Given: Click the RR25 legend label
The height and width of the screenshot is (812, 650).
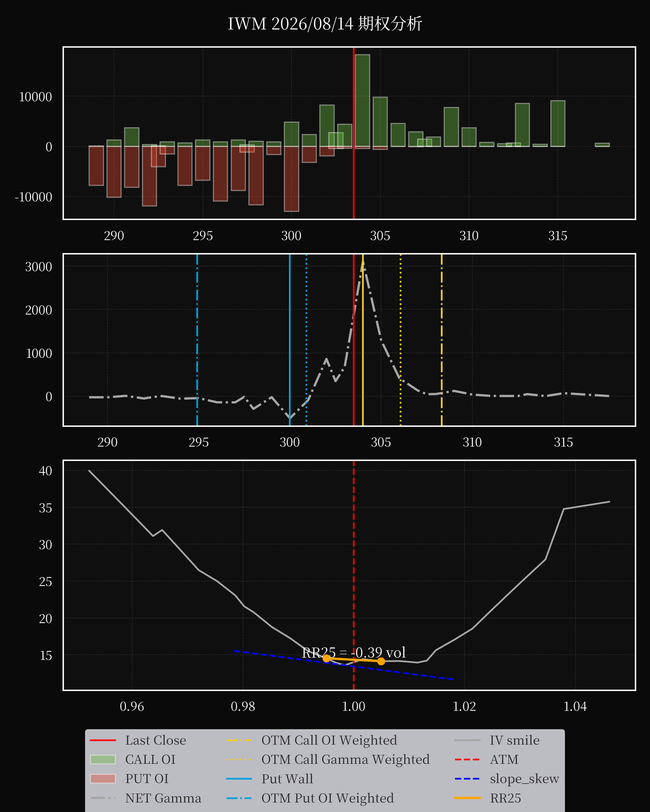Looking at the screenshot, I should (505, 798).
